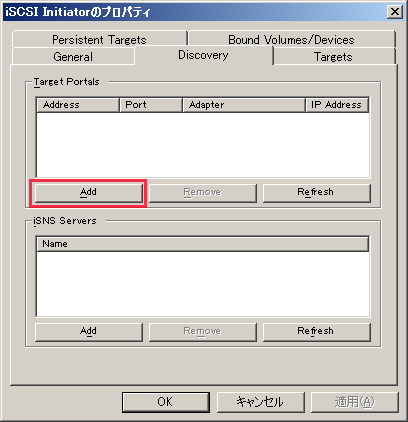Click the Adapter column header
The width and height of the screenshot is (408, 422).
[244, 105]
